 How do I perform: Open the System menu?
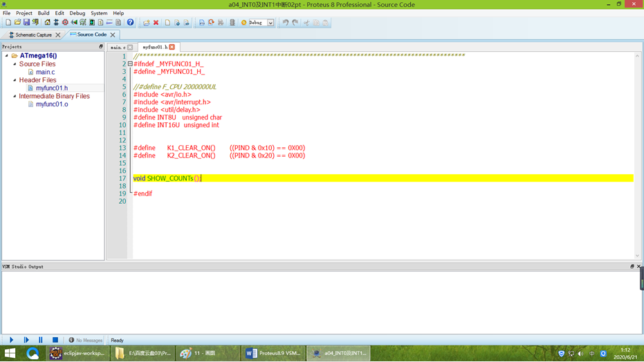(x=99, y=13)
